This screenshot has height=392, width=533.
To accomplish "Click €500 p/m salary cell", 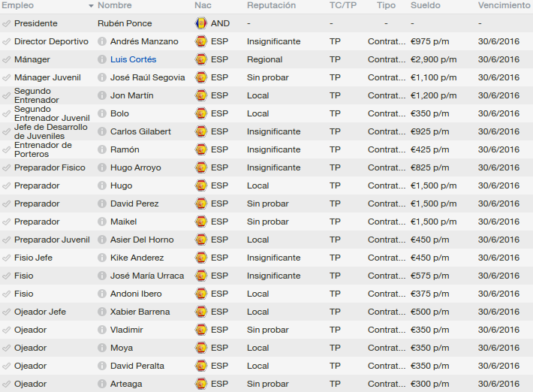I will tap(429, 312).
